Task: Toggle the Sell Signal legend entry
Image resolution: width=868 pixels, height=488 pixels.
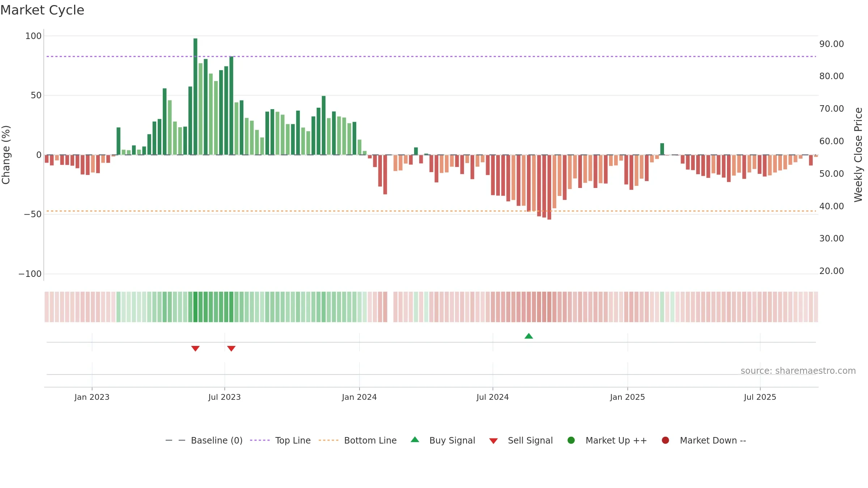Action: point(521,440)
